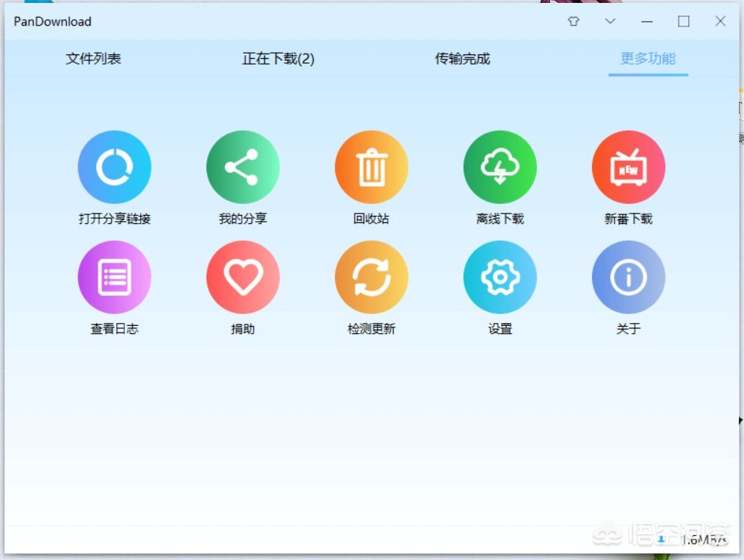Click the 我的分享 text label
The image size is (744, 560).
tap(243, 219)
